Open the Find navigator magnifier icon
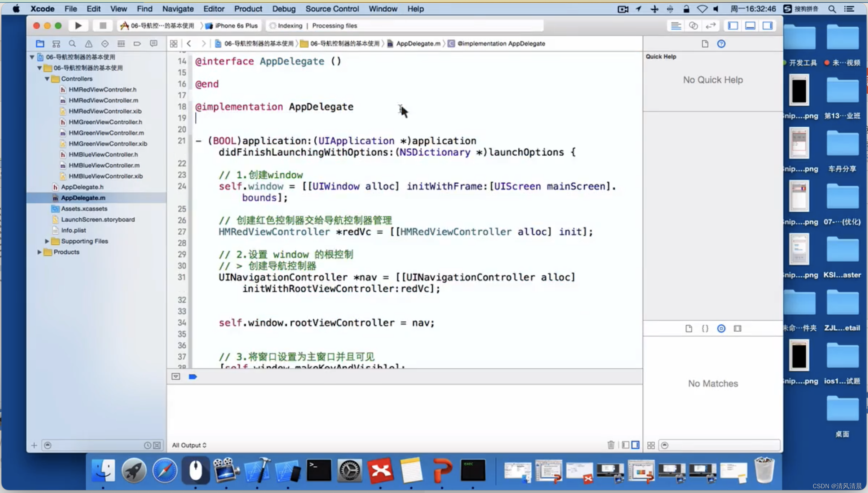The image size is (868, 493). 72,44
